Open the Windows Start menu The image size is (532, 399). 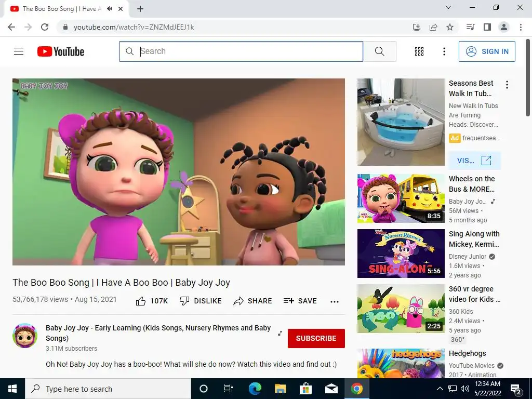[x=12, y=389]
